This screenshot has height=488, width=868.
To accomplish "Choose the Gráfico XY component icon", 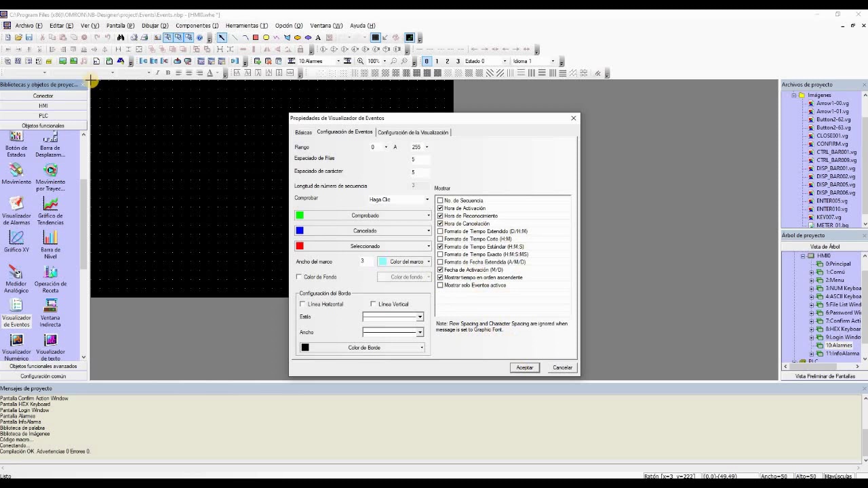I will coord(16,238).
